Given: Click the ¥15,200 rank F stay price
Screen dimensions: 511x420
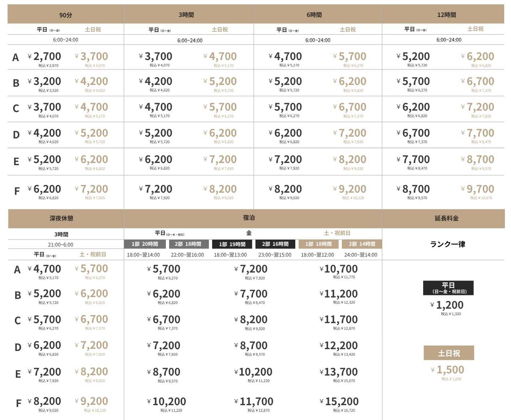Looking at the screenshot, I should coord(341,402).
